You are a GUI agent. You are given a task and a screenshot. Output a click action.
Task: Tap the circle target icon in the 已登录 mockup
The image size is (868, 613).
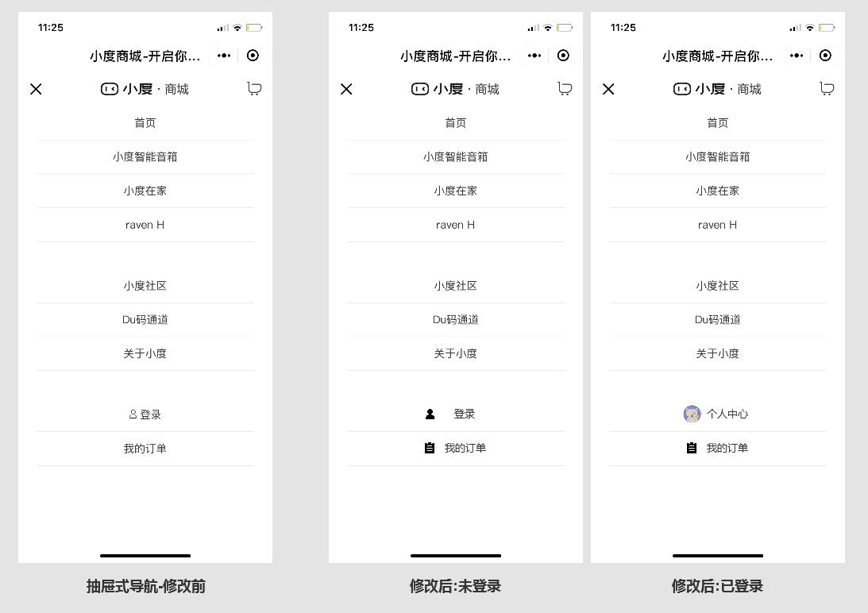point(825,56)
